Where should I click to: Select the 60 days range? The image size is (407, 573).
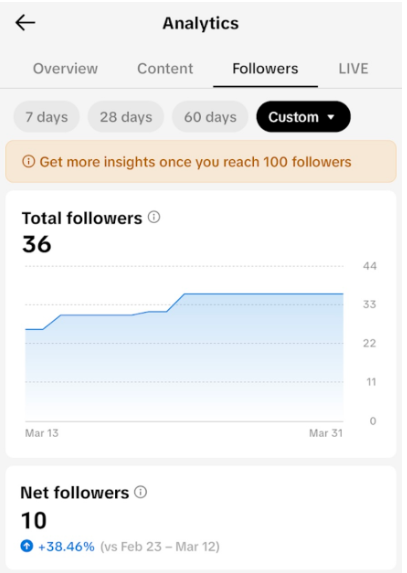click(210, 117)
